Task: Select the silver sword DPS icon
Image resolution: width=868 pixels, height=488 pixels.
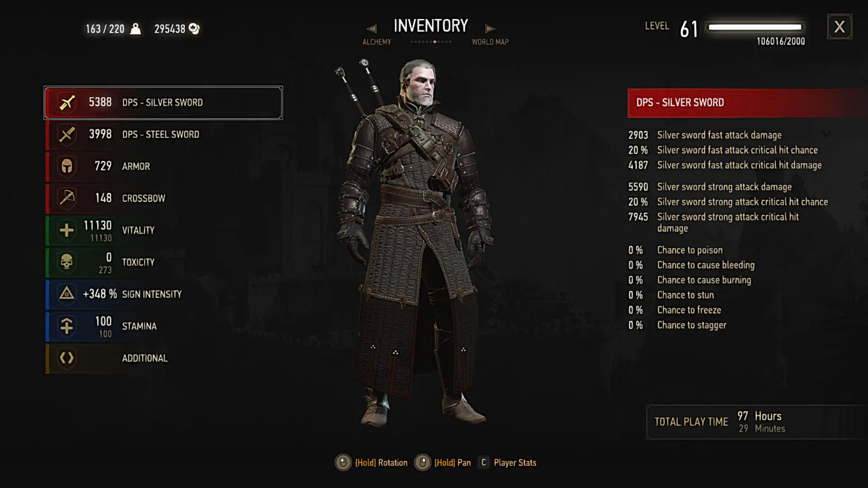Action: pyautogui.click(x=67, y=103)
